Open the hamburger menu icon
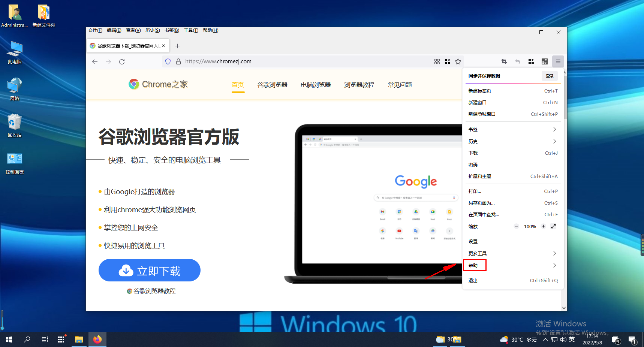This screenshot has height=347, width=644. pyautogui.click(x=558, y=61)
